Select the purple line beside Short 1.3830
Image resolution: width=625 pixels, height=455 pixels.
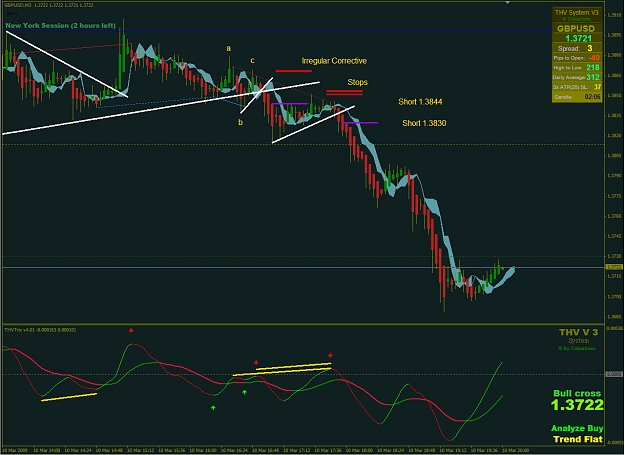click(360, 123)
